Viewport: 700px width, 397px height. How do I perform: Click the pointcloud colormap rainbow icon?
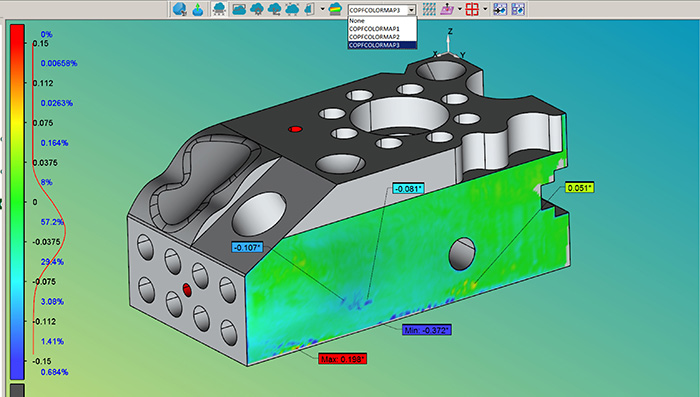click(x=335, y=9)
